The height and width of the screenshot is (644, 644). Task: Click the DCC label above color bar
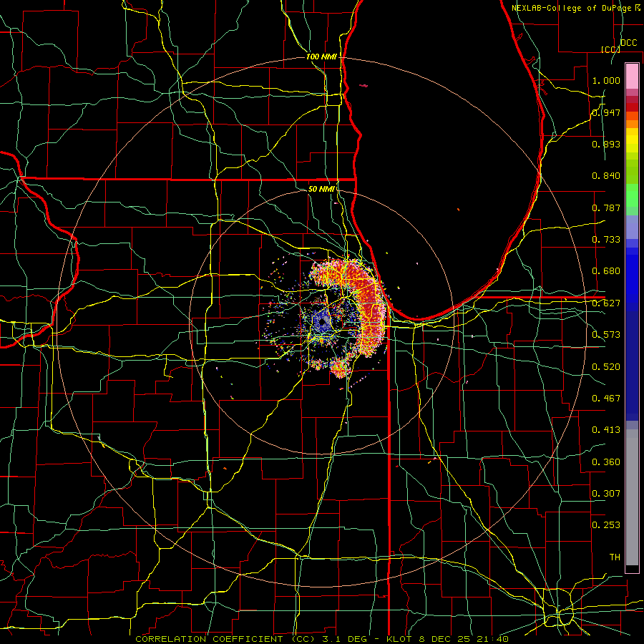point(628,43)
